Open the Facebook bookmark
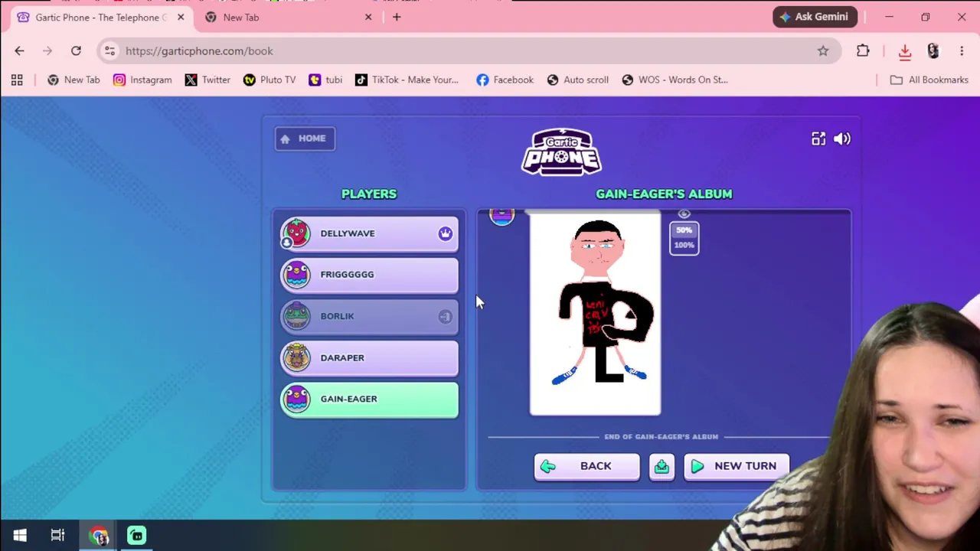This screenshot has height=551, width=980. click(x=505, y=80)
